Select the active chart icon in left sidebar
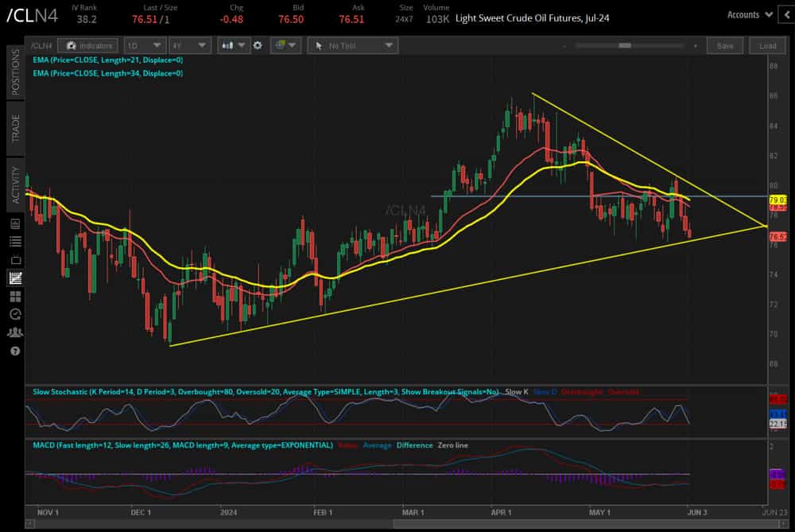Screen dimensions: 795x532 click(14, 278)
